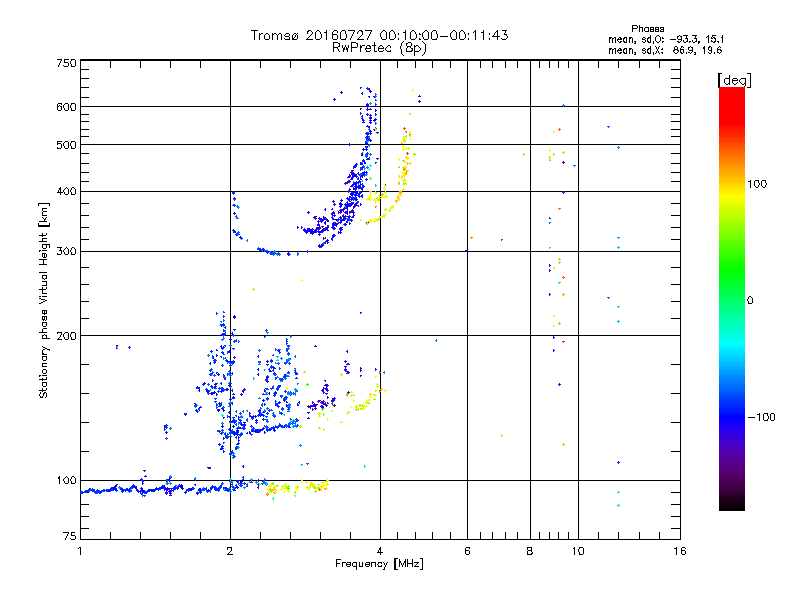
Task: Click the x-axis tick label '1'
Action: pyautogui.click(x=80, y=551)
